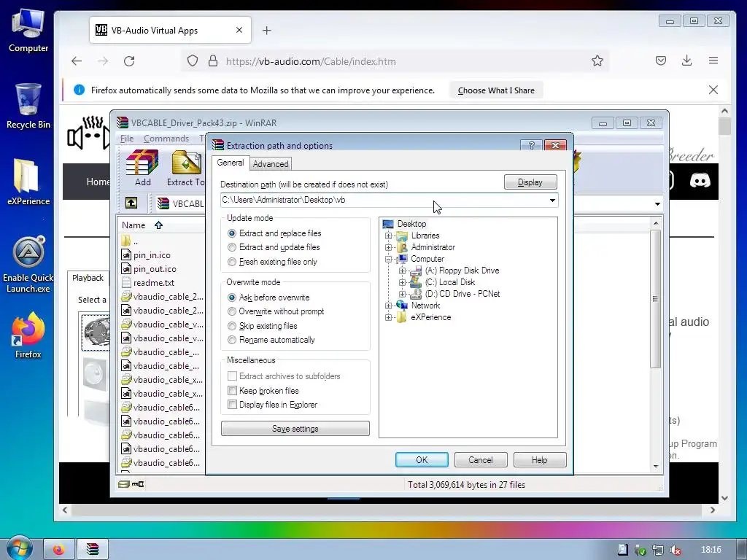Click the site security padlock icon
Screen dimensions: 747x560
coord(213,61)
